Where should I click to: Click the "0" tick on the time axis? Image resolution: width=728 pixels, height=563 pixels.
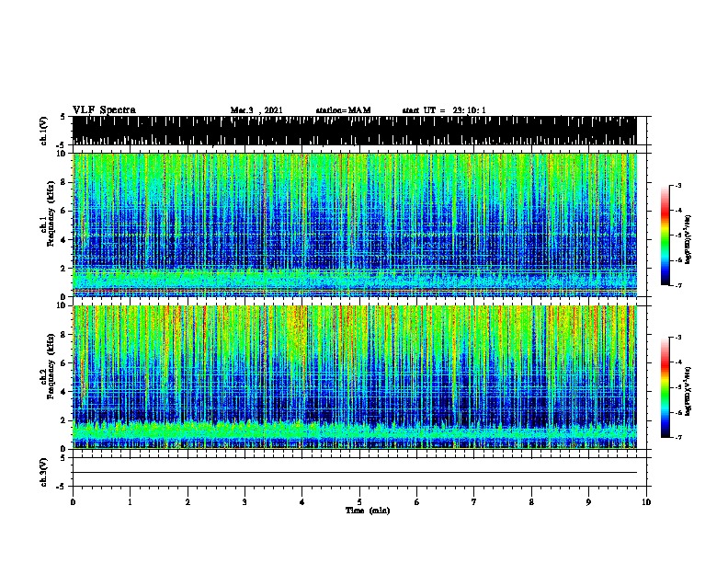pos(73,502)
